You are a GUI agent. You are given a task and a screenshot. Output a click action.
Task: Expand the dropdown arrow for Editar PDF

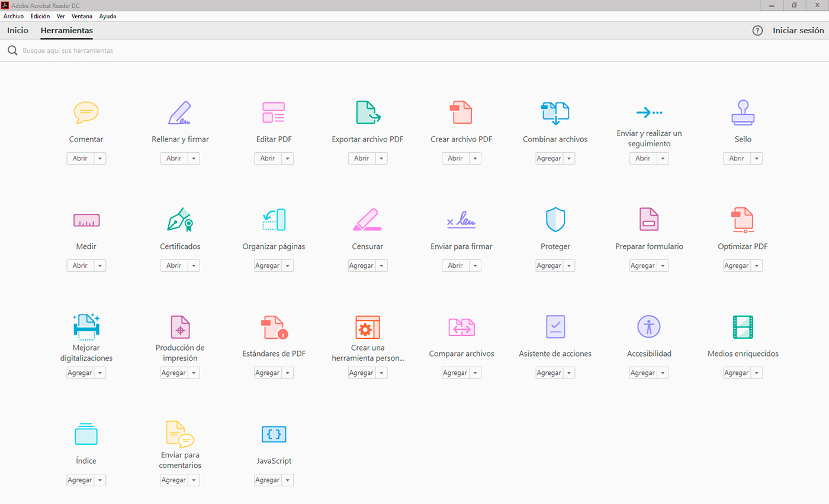[287, 158]
